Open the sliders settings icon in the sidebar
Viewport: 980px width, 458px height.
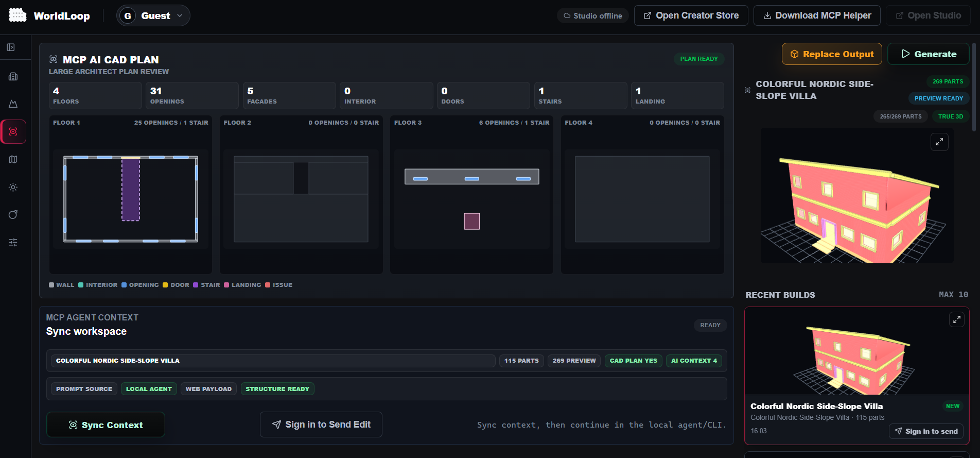click(x=13, y=242)
